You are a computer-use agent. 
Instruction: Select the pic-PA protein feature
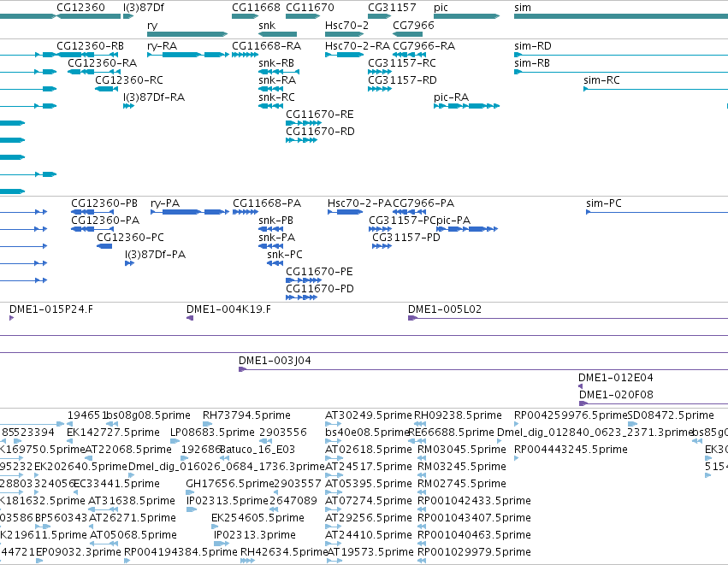pos(467,229)
